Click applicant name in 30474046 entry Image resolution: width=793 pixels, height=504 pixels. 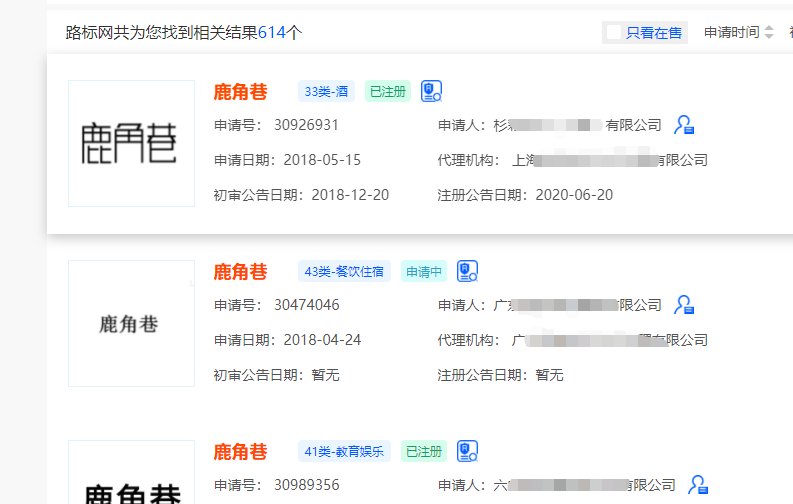point(578,305)
